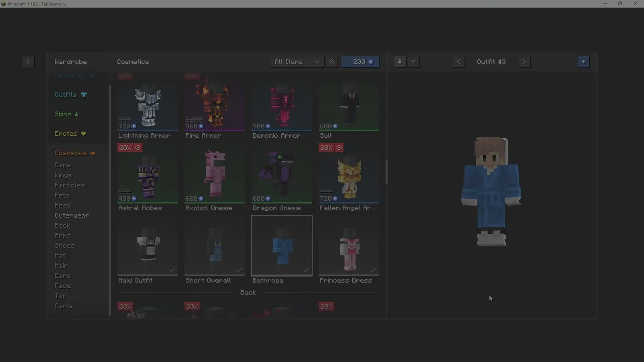Select the Ears category
Screen dimensions: 644x362
pos(62,276)
